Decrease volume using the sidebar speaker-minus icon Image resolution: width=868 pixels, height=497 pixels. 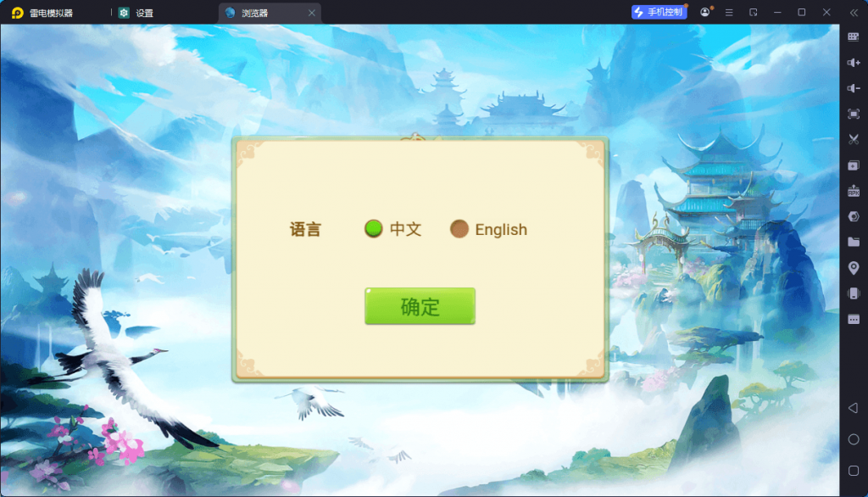pos(854,88)
